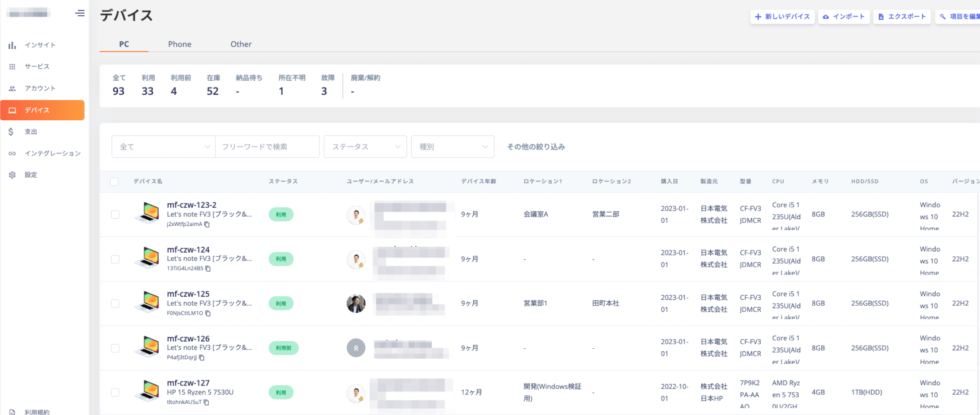Image resolution: width=980 pixels, height=415 pixels.
Task: Click the user avatar in mf-czw-123-2 row
Action: tap(356, 215)
